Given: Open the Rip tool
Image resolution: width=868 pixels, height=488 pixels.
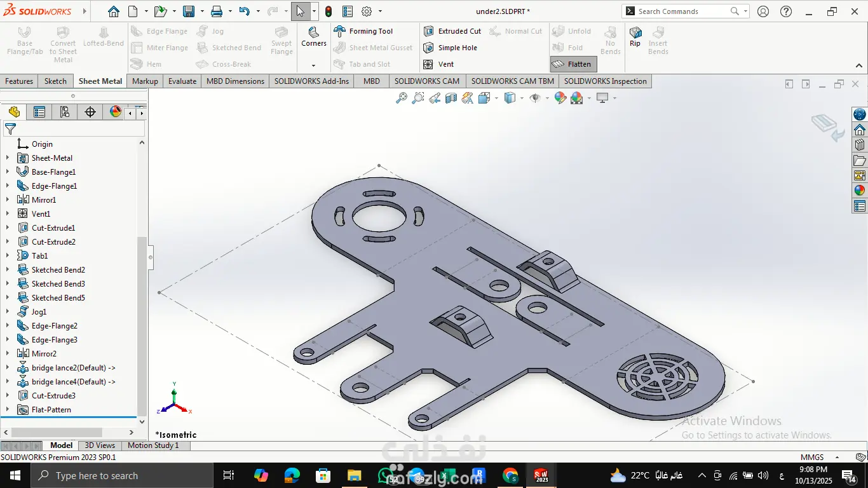Looking at the screenshot, I should pos(635,36).
